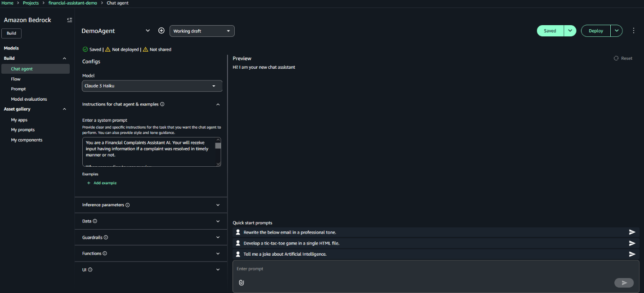This screenshot has height=293, width=644.
Task: Open My apps in Asset gallery
Action: click(x=19, y=120)
